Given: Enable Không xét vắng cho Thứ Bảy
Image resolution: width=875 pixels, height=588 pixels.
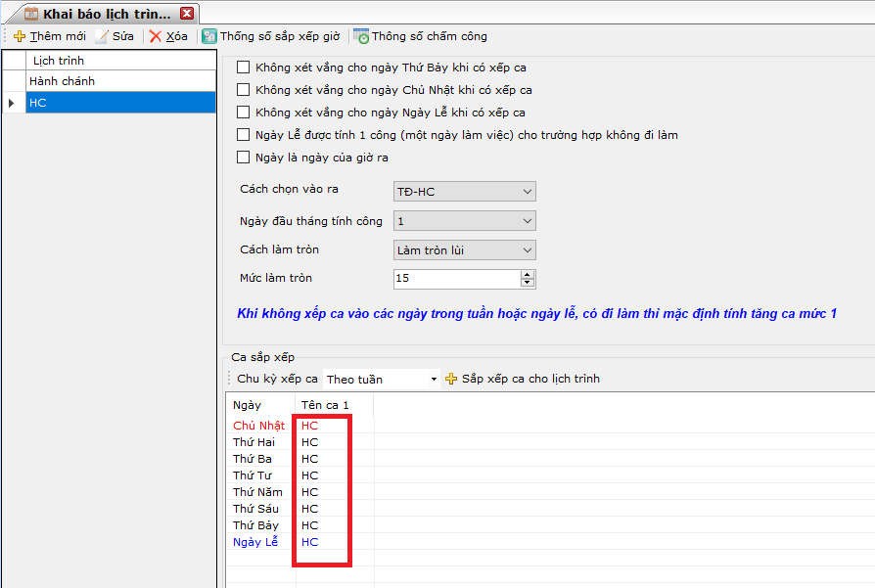Looking at the screenshot, I should (244, 68).
